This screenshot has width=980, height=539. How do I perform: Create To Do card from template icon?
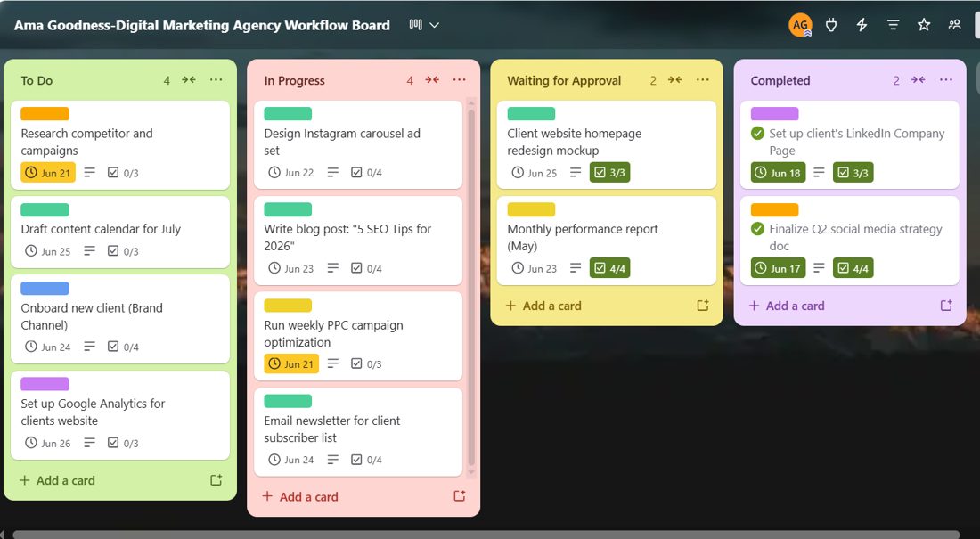pos(216,480)
